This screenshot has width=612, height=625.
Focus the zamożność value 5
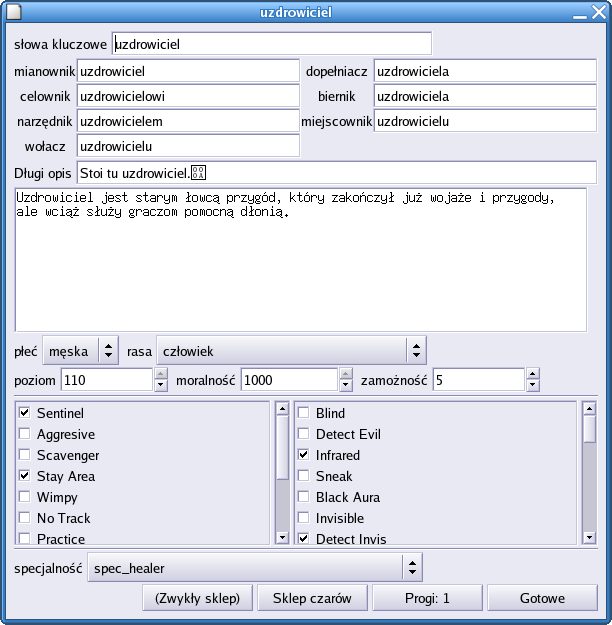pos(479,380)
